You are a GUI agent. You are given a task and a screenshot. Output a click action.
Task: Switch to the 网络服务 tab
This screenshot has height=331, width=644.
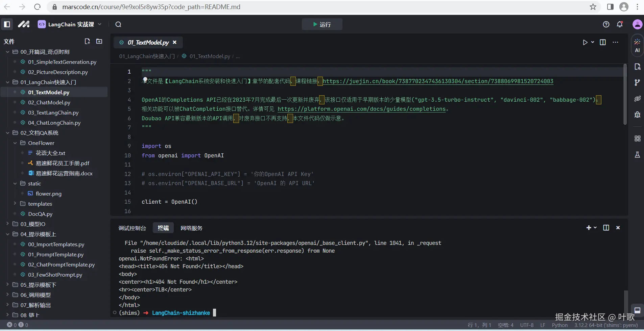click(x=191, y=228)
